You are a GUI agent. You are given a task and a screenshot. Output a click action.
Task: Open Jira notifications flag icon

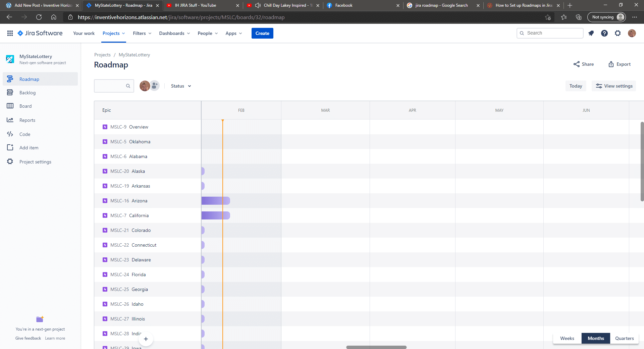[591, 33]
